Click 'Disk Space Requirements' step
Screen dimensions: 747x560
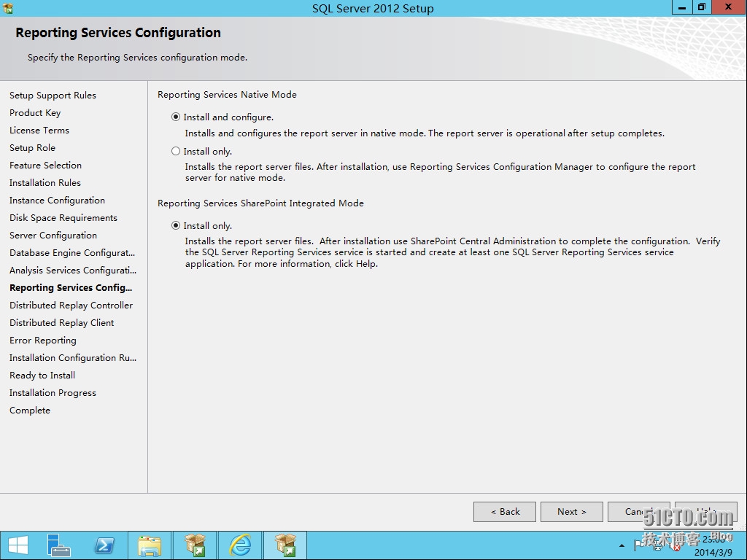click(x=63, y=217)
